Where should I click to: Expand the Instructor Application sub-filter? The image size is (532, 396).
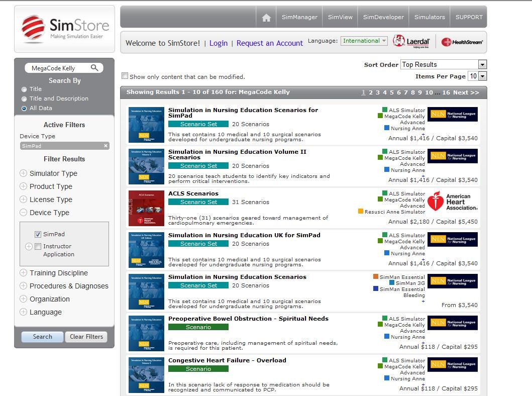(x=29, y=246)
